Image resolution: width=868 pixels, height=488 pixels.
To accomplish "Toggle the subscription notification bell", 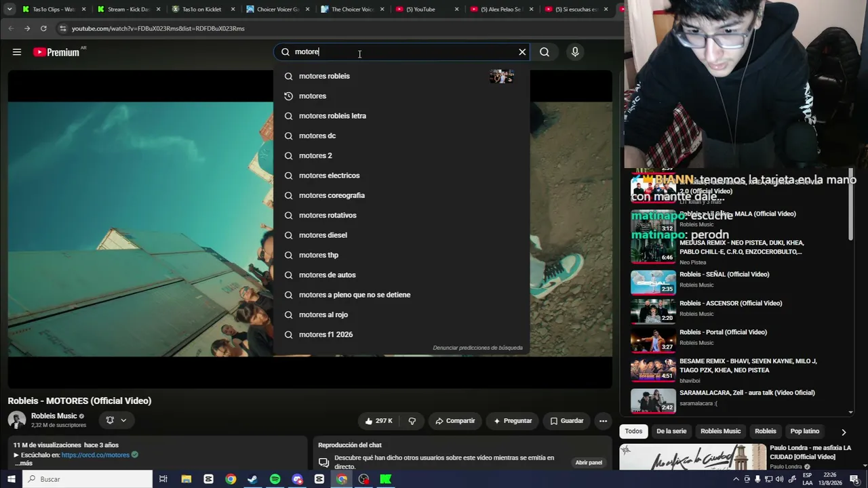I will [110, 420].
